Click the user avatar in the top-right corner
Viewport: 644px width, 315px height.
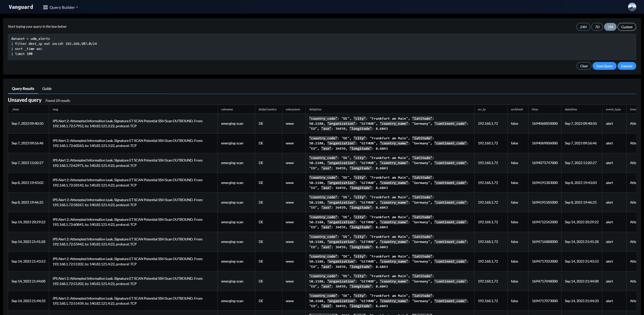[x=632, y=7]
